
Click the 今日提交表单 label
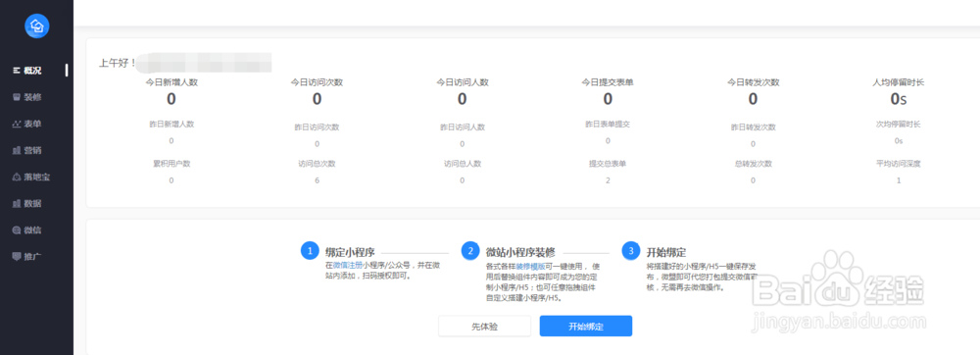point(608,81)
